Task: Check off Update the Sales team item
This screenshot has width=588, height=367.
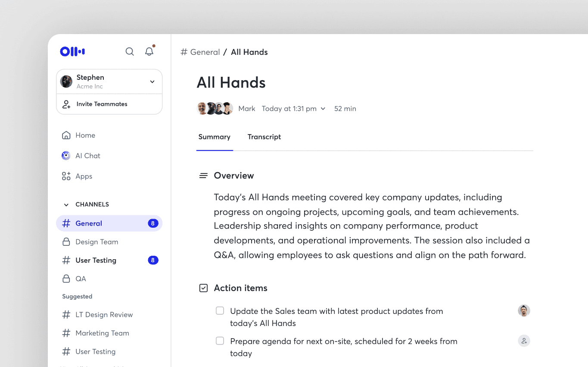Action: 220,311
